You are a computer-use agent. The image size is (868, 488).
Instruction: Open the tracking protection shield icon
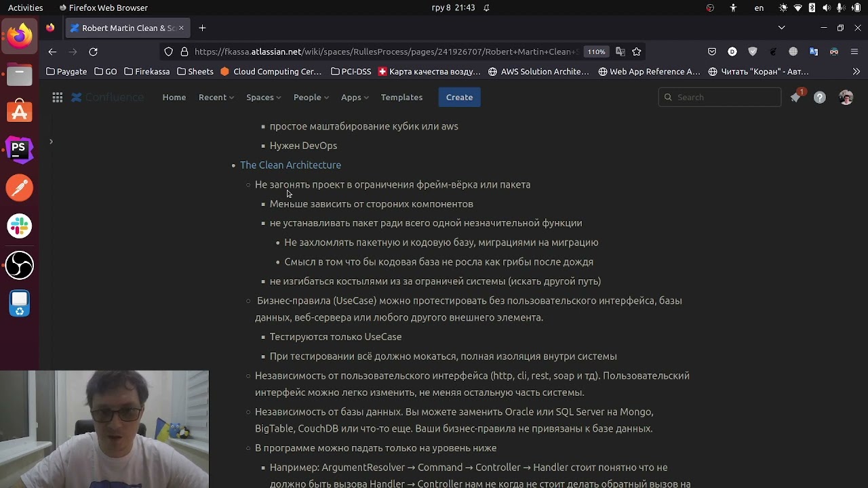(169, 52)
